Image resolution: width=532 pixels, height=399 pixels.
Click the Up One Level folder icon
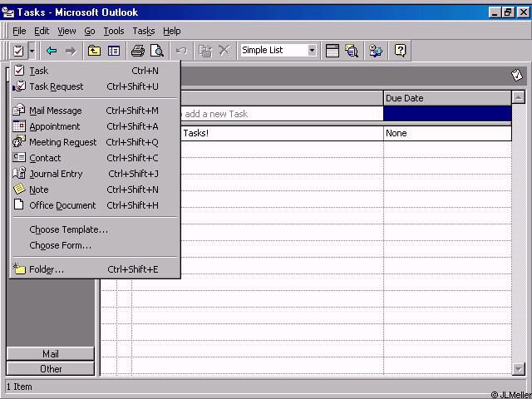[94, 51]
